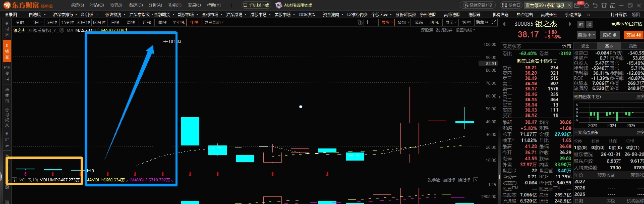
Task: Open the 复权 dropdown
Action: (x=387, y=22)
